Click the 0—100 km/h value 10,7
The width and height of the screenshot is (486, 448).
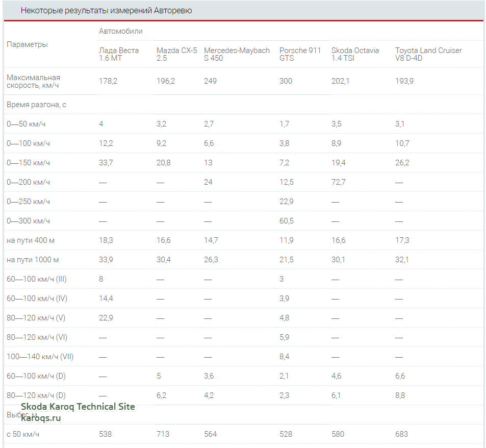pyautogui.click(x=402, y=143)
